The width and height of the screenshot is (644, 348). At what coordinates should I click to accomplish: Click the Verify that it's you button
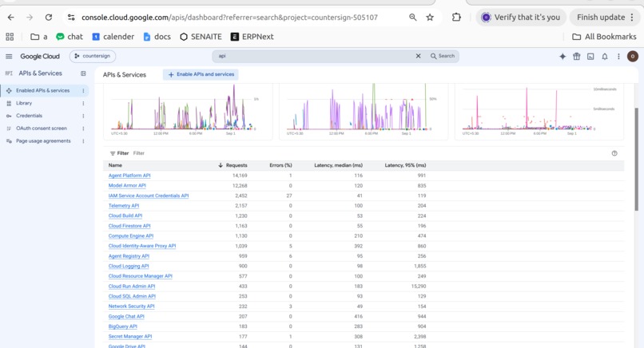coord(521,18)
